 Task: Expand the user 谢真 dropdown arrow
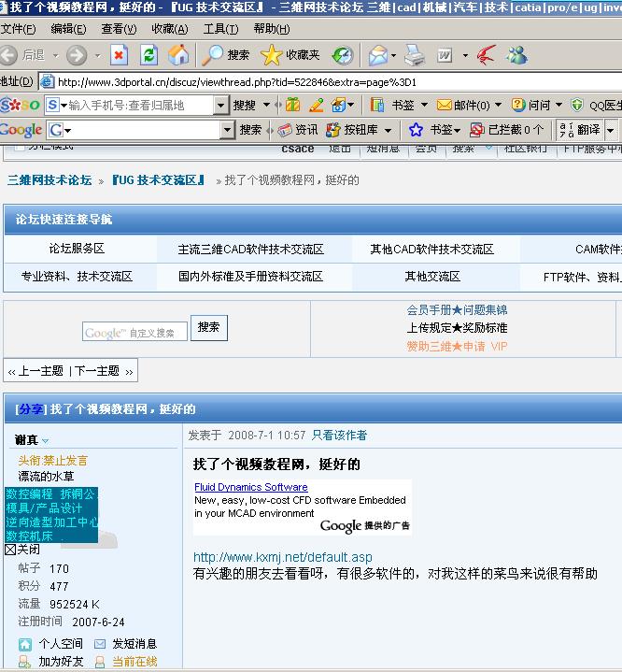coord(46,440)
